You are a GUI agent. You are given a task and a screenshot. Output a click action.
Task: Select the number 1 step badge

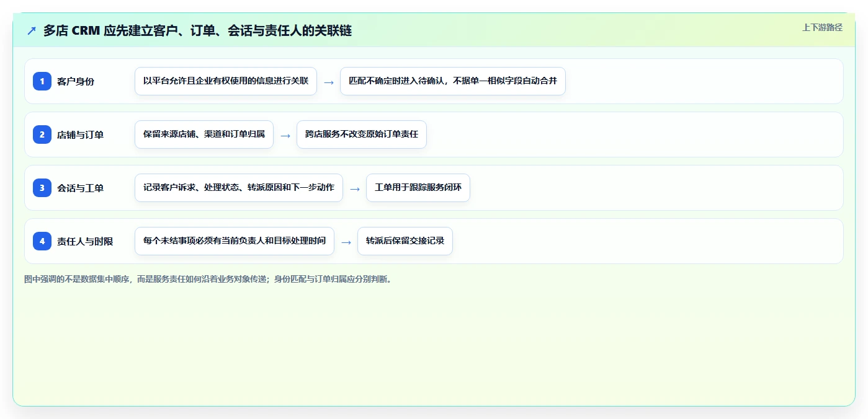(42, 81)
